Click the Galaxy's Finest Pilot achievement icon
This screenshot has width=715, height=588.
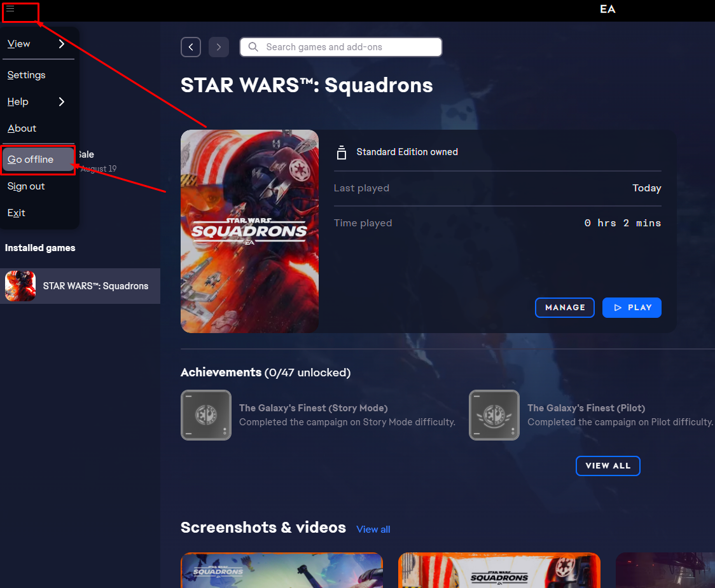[x=494, y=415]
